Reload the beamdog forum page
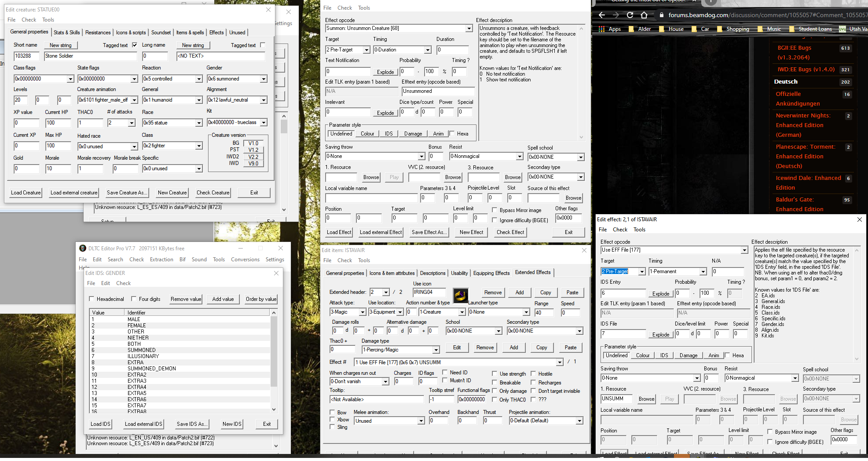This screenshot has width=868, height=461. 630,15
